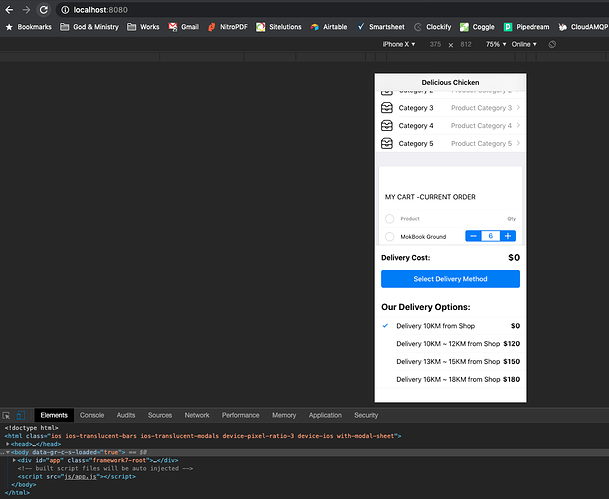The height and width of the screenshot is (499, 609).
Task: Open the Smartsheet bookmark
Action: [x=381, y=27]
